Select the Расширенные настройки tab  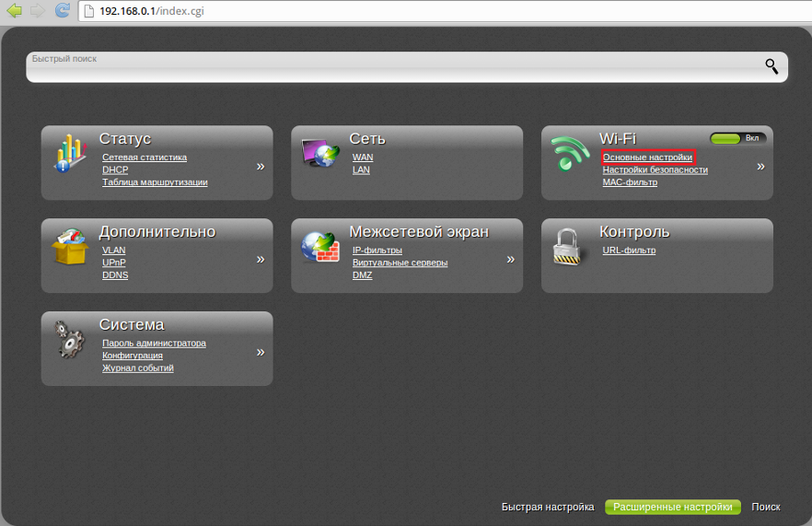[x=673, y=507]
